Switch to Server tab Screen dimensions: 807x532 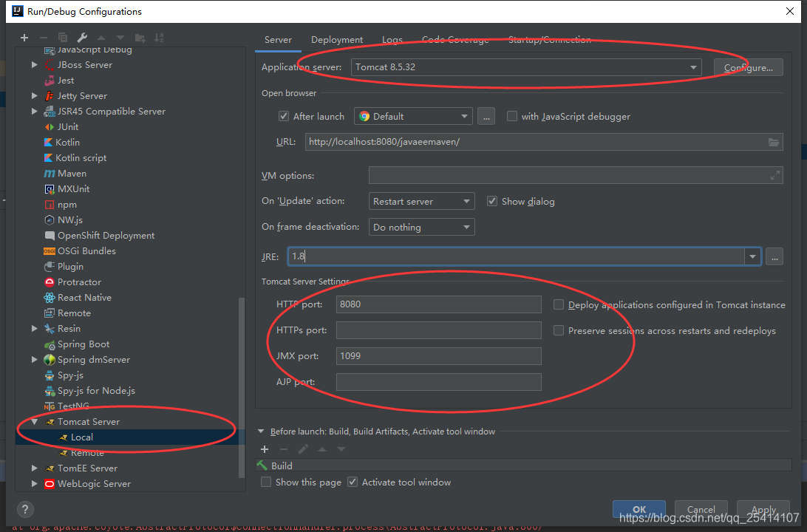click(x=278, y=40)
